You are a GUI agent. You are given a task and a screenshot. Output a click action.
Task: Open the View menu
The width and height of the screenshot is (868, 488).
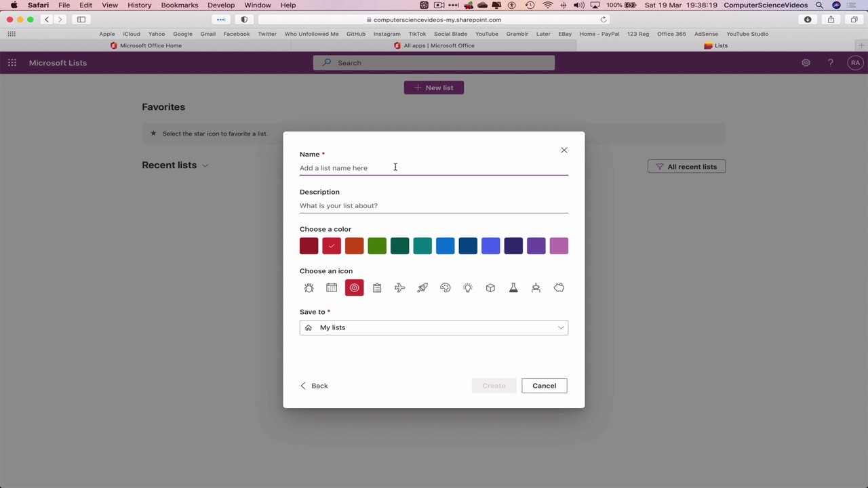coord(110,5)
